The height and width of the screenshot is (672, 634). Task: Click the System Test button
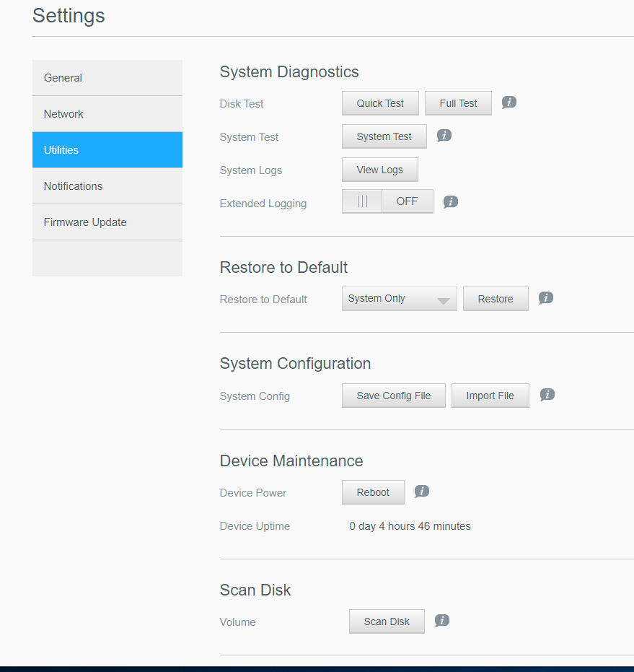pyautogui.click(x=384, y=136)
